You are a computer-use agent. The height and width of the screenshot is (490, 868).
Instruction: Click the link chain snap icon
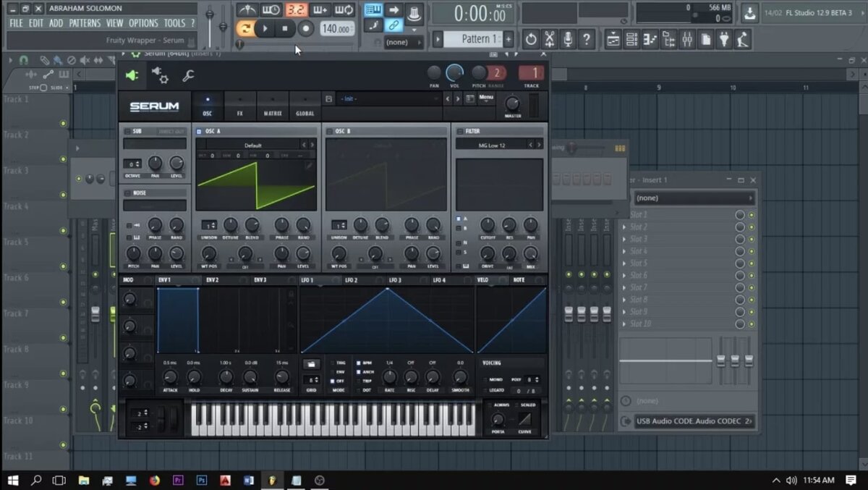click(x=394, y=25)
